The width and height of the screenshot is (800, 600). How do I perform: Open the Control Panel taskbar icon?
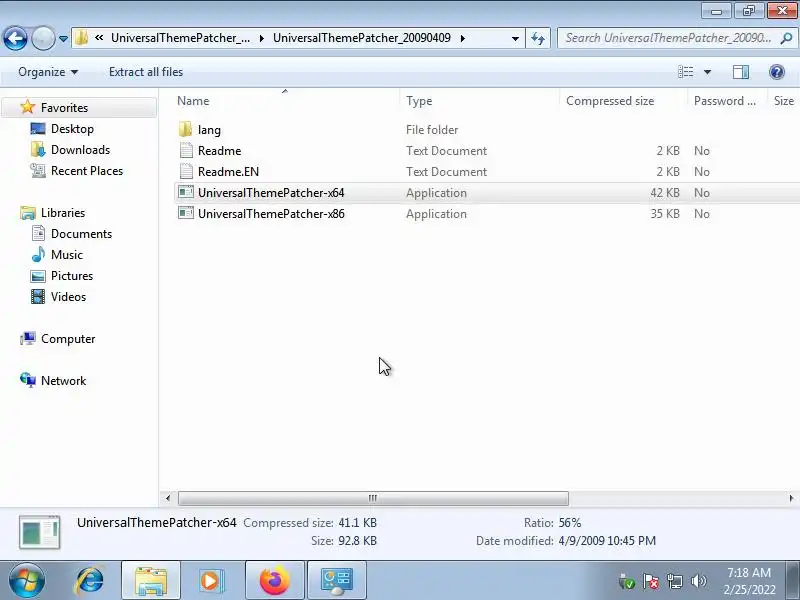pos(337,580)
